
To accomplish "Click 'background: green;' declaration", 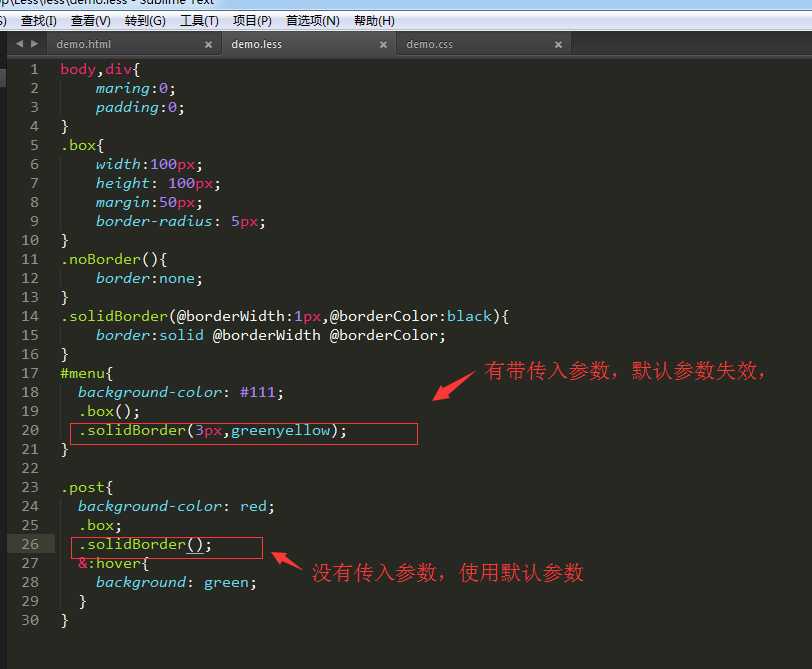I will coord(176,583).
